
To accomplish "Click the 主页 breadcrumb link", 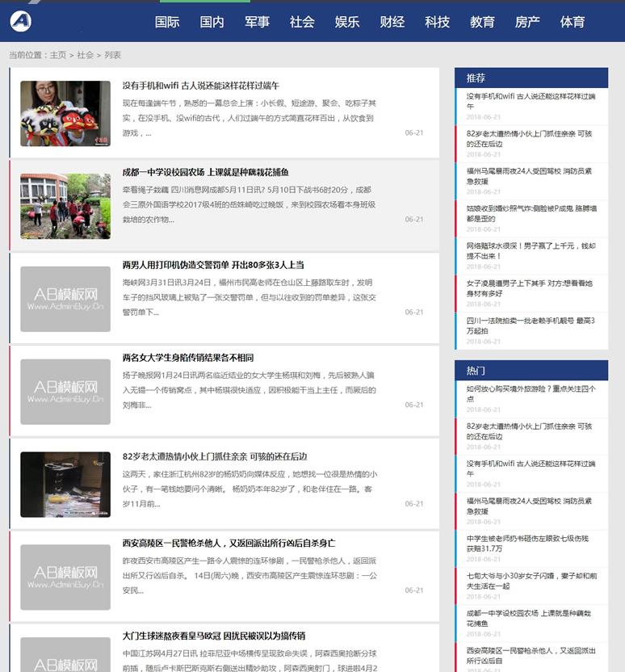I will (58, 55).
